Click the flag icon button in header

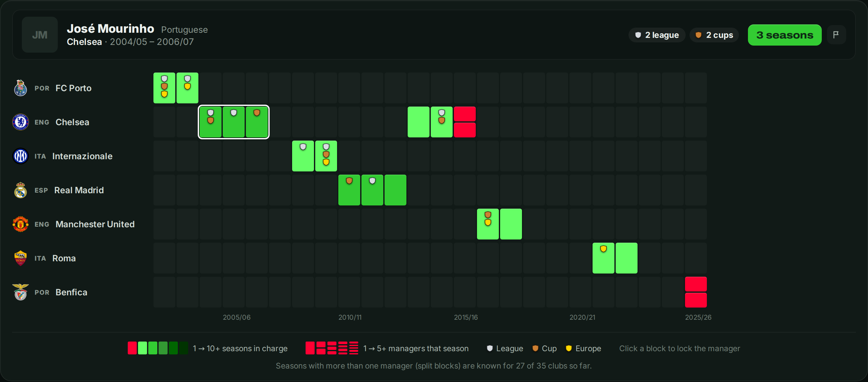pos(836,35)
